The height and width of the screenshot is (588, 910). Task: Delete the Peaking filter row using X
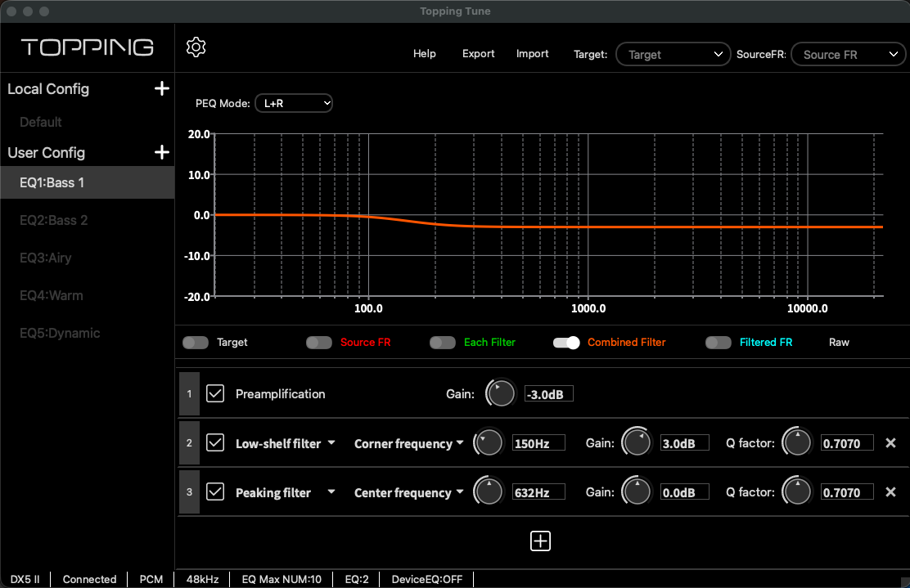pyautogui.click(x=891, y=492)
